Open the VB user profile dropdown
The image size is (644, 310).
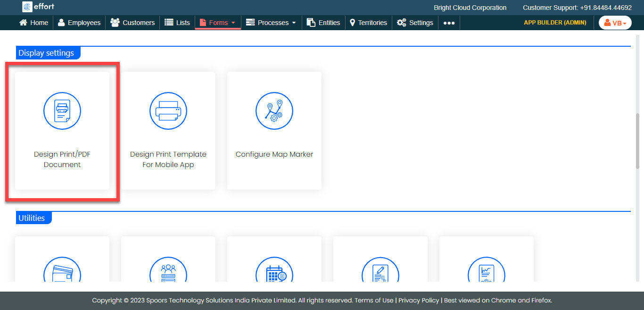point(615,23)
